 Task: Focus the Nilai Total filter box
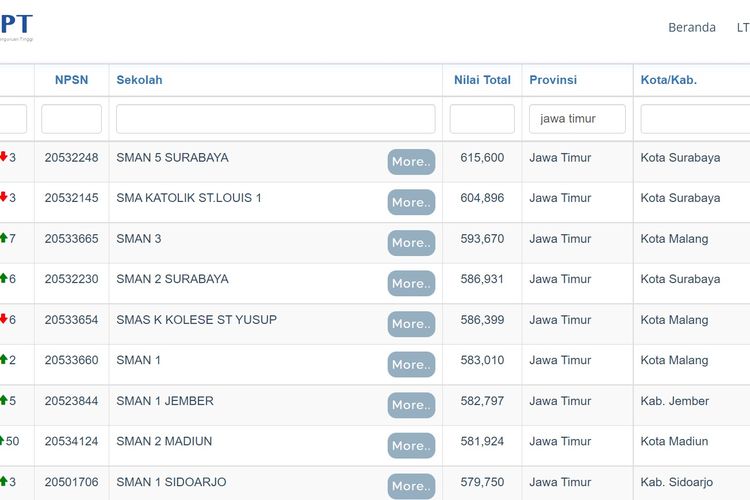point(481,119)
